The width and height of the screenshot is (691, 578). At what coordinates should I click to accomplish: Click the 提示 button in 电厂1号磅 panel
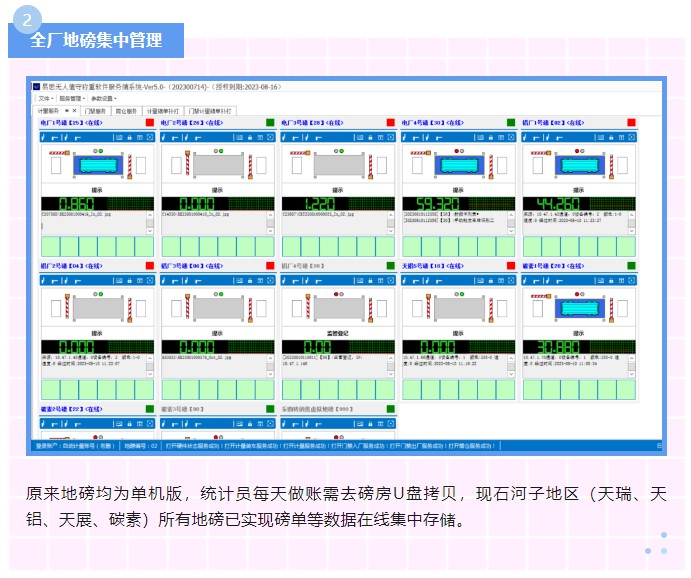(x=97, y=188)
